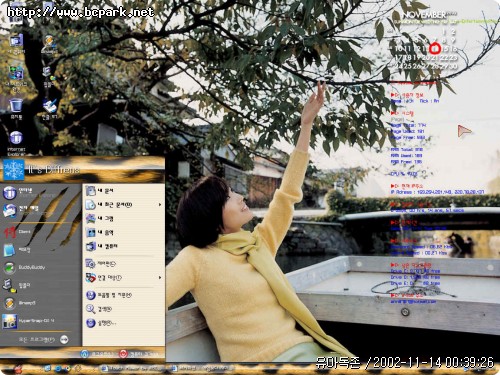Select the computer shortcut beside Network Places icon
This screenshot has width=500, height=375.
tap(49, 76)
